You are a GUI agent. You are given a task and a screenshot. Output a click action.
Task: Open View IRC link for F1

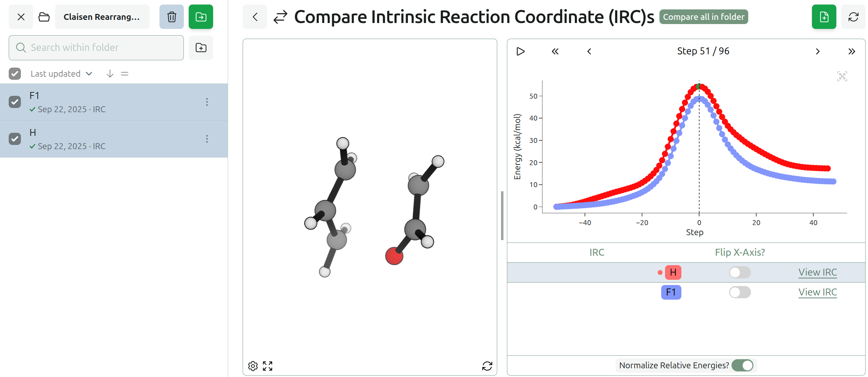pyautogui.click(x=817, y=292)
